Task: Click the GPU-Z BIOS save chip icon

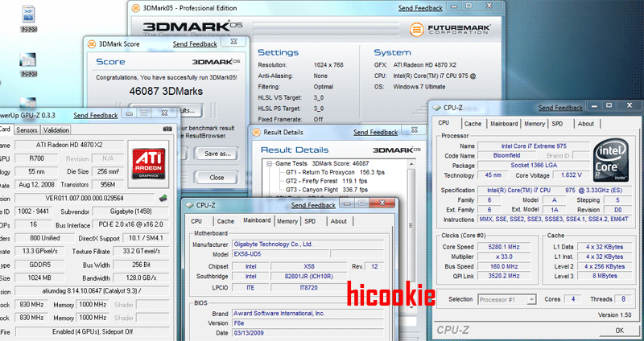Action: click(163, 198)
